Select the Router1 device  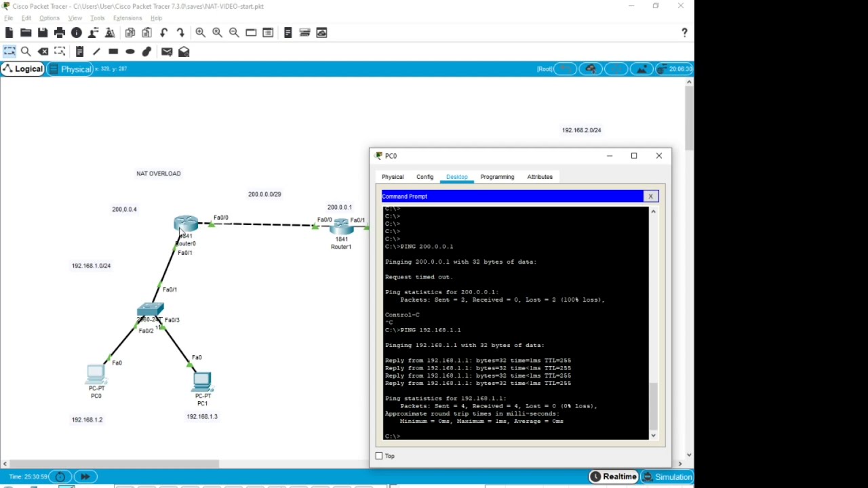click(341, 226)
